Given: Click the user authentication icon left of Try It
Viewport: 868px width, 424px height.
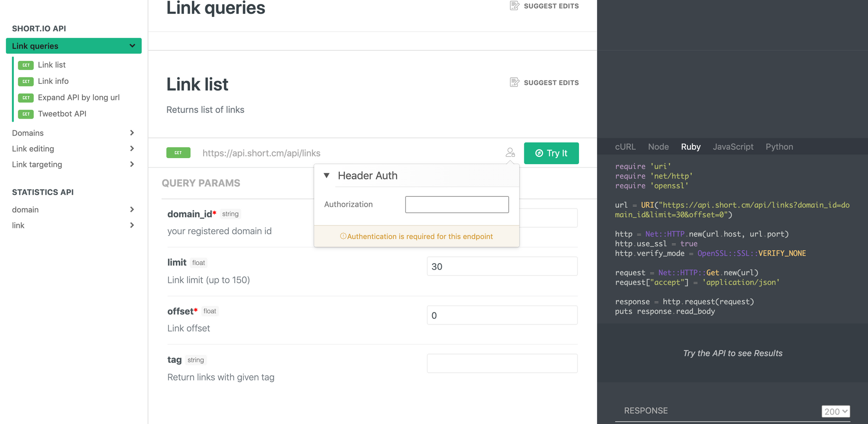Looking at the screenshot, I should 510,153.
